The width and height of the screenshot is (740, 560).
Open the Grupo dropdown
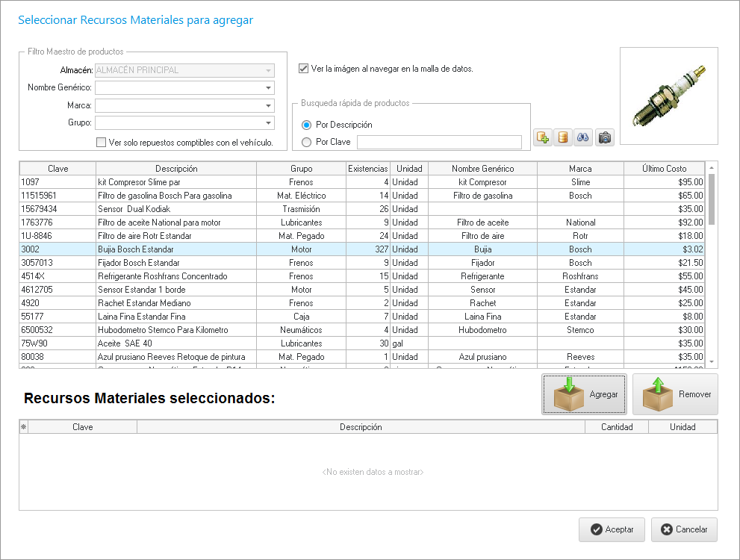click(x=268, y=122)
